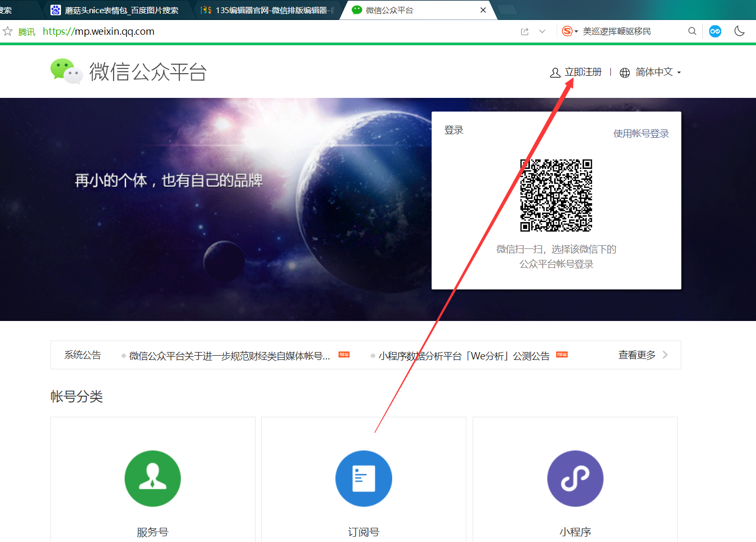Expand the hot search dropdown arrow

coord(576,31)
